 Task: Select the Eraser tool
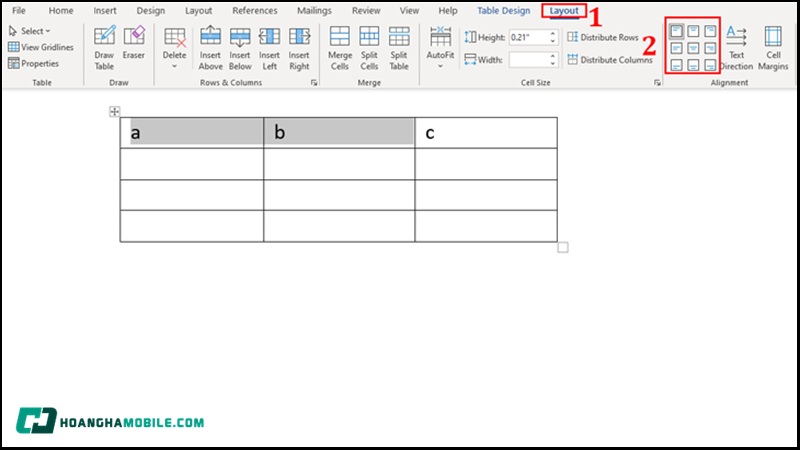(134, 43)
